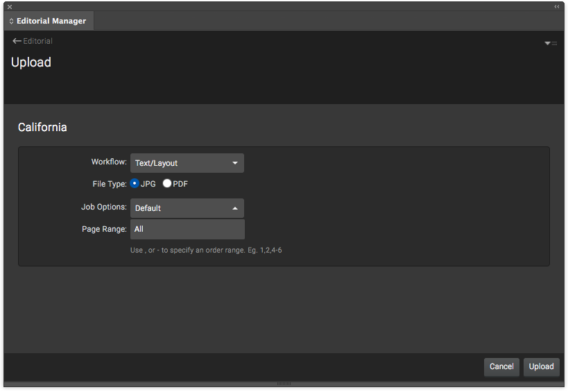Close the panel with the X icon
This screenshot has height=392, width=568.
[10, 6]
